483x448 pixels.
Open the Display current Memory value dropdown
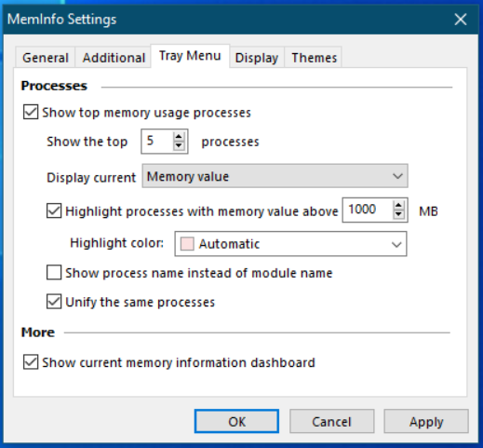click(275, 176)
